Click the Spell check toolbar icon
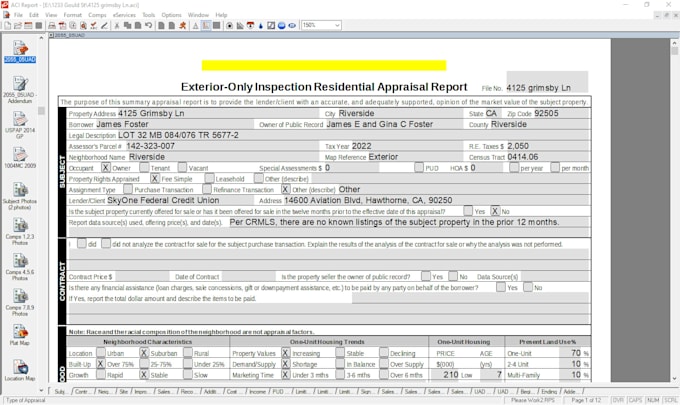680x405 pixels. [94, 26]
